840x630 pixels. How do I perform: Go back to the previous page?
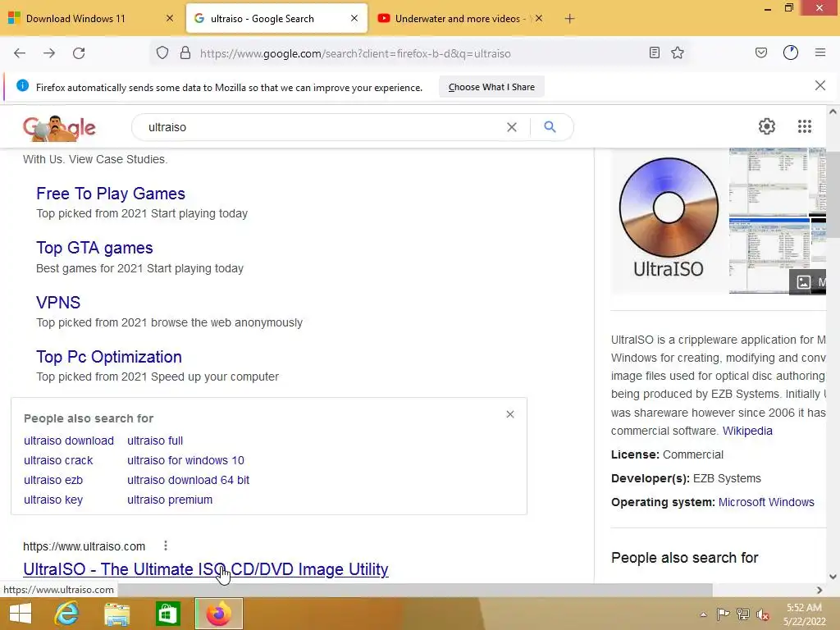(20, 53)
